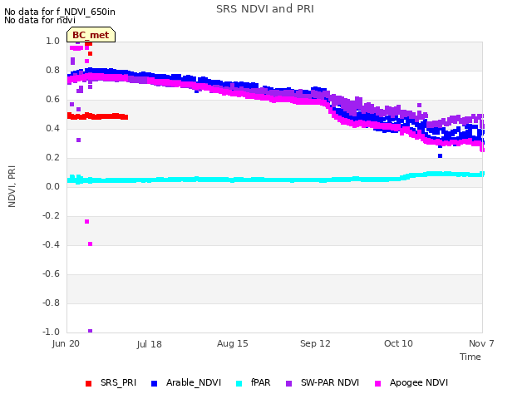The height and width of the screenshot is (399, 532).
Task: Click the 'No data for f_NDVI_650in' message
Action: pyautogui.click(x=60, y=12)
